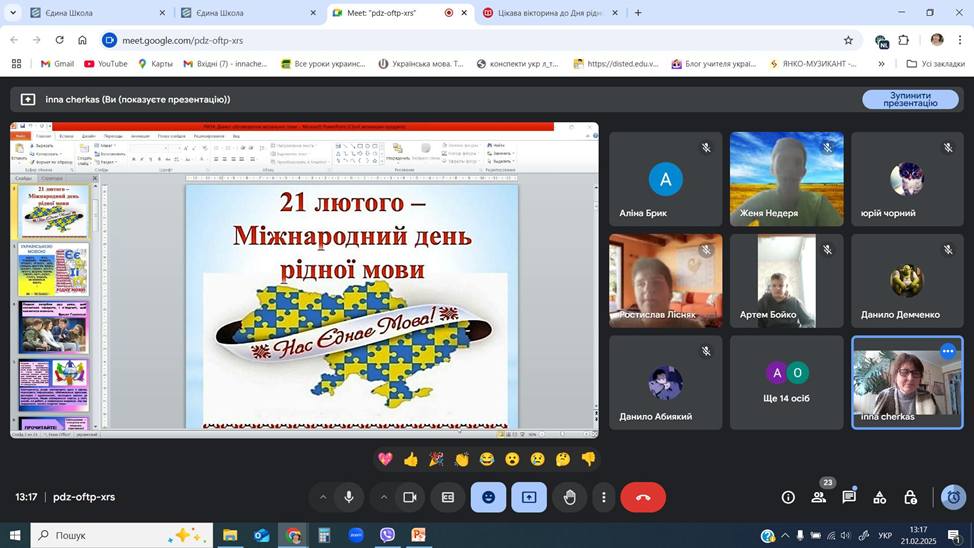
Task: Show the participants list
Action: click(x=819, y=497)
